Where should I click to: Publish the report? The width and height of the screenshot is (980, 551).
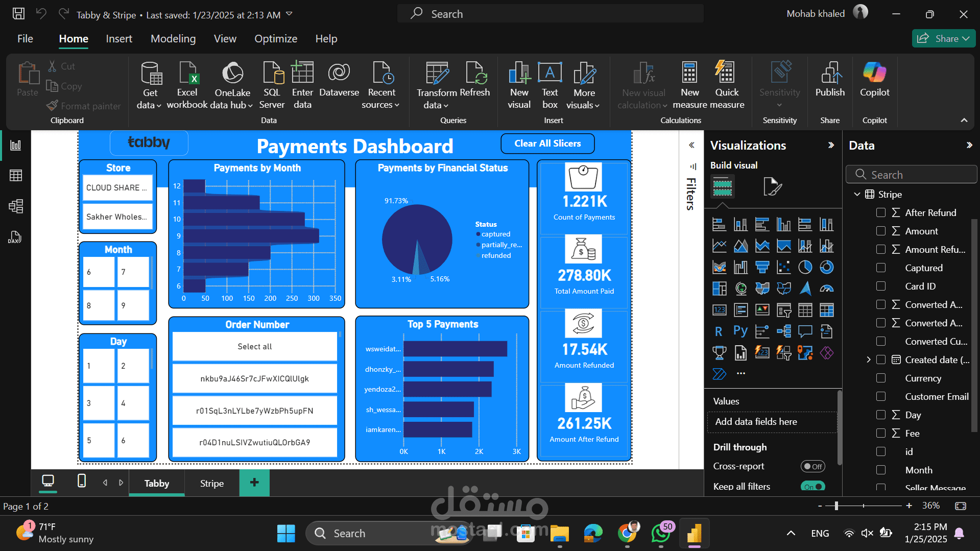[830, 79]
